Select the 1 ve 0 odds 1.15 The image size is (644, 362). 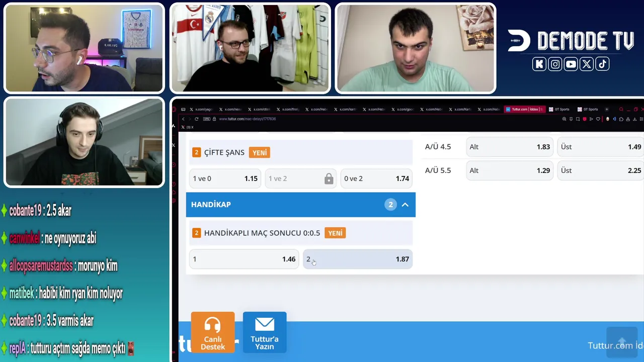click(225, 178)
